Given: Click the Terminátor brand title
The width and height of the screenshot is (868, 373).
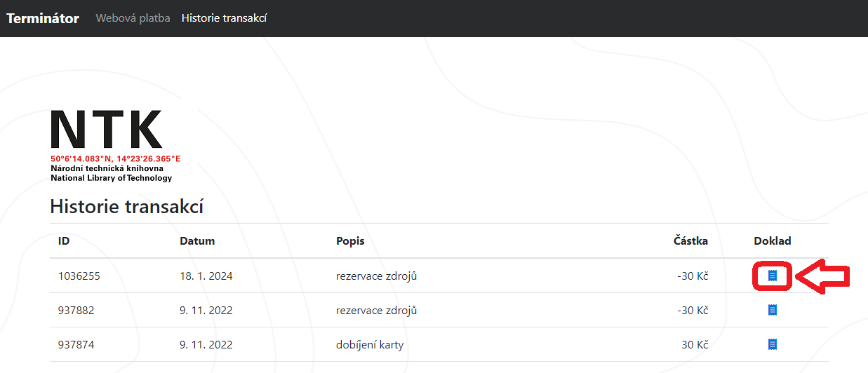Looking at the screenshot, I should pyautogui.click(x=43, y=18).
